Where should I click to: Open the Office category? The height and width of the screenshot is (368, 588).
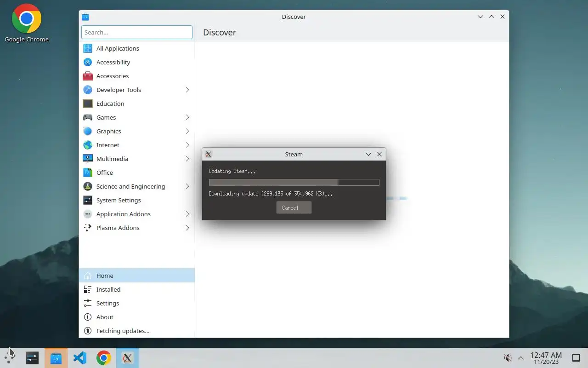[137, 172]
